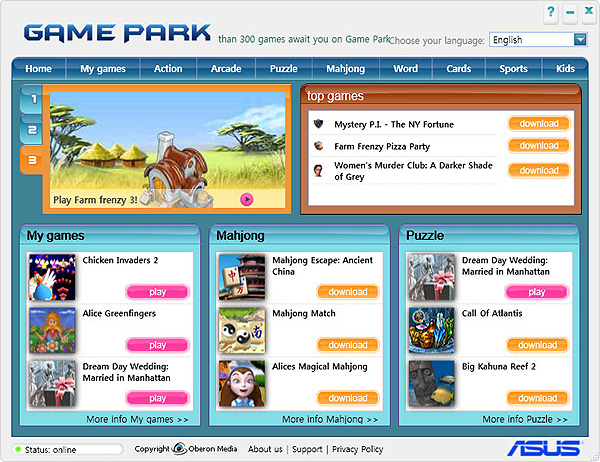Click the Farm Frenzy Pizza Party icon
Screen dimensions: 600x462
point(318,146)
